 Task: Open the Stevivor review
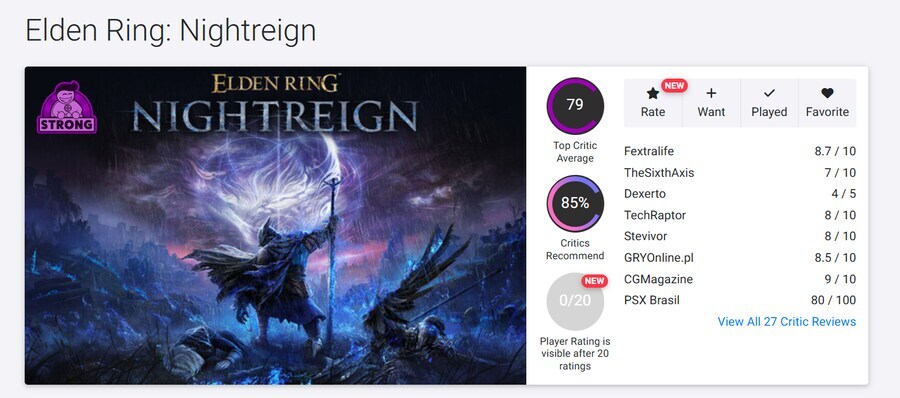pos(740,236)
